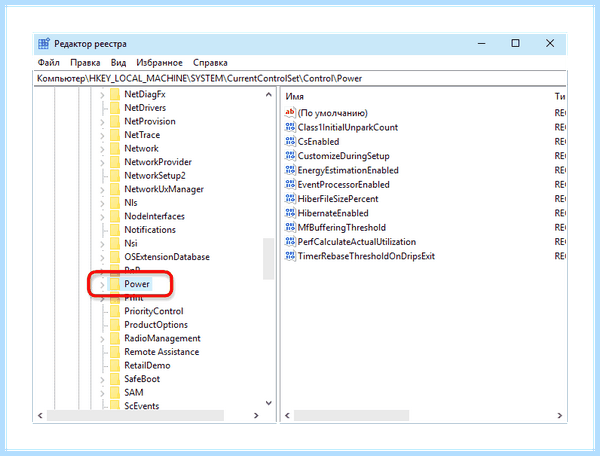
Task: Expand the NetDiagFx tree node
Action: coord(102,94)
